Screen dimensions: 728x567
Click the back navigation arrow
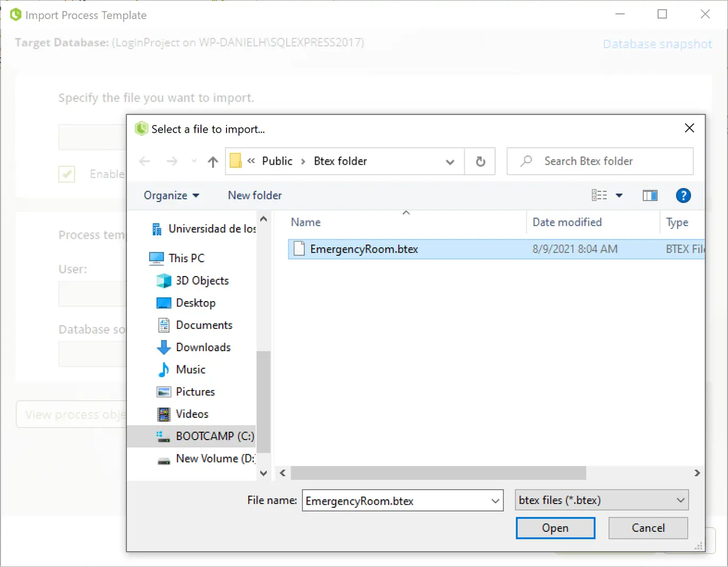pyautogui.click(x=144, y=161)
